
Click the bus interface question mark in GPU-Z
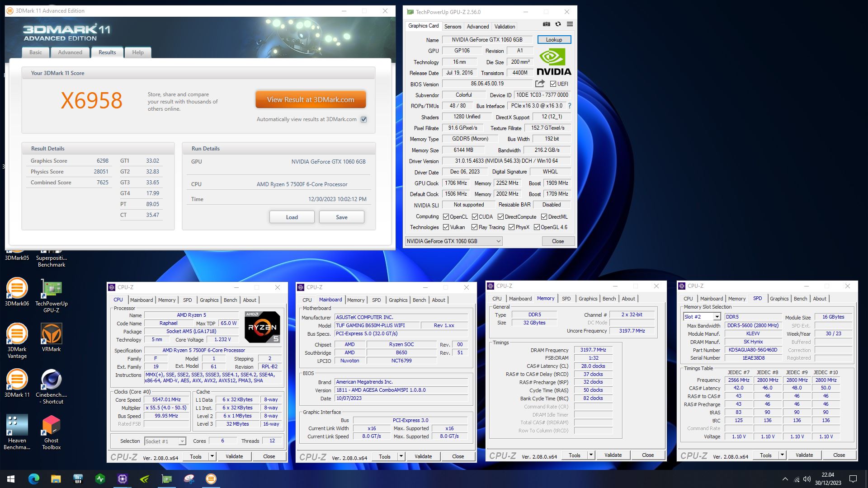569,106
